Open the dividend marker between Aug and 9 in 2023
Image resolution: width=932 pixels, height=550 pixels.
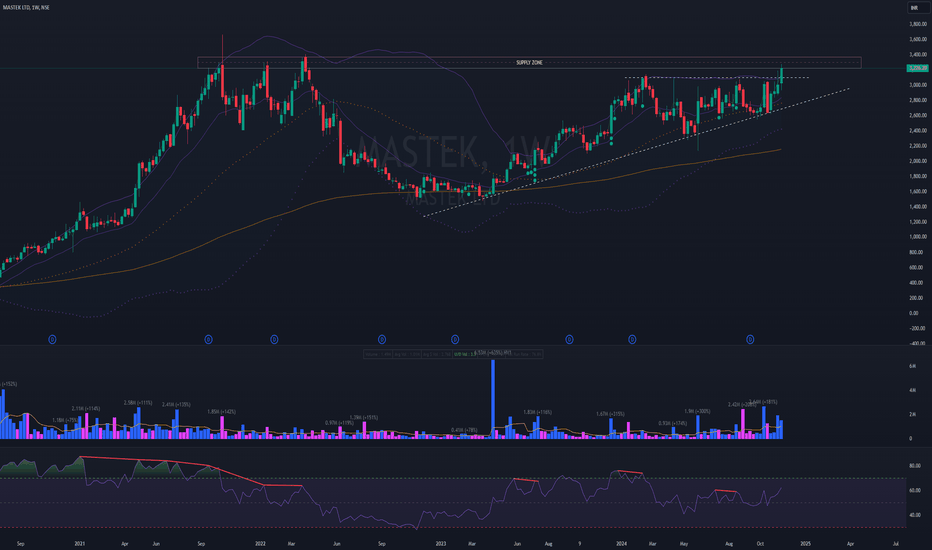569,340
